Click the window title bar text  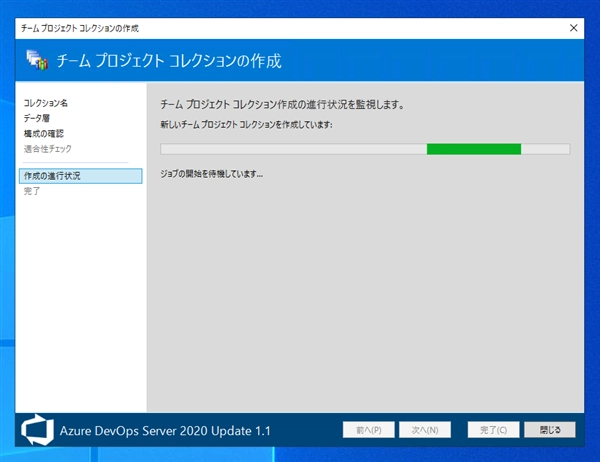[80, 28]
